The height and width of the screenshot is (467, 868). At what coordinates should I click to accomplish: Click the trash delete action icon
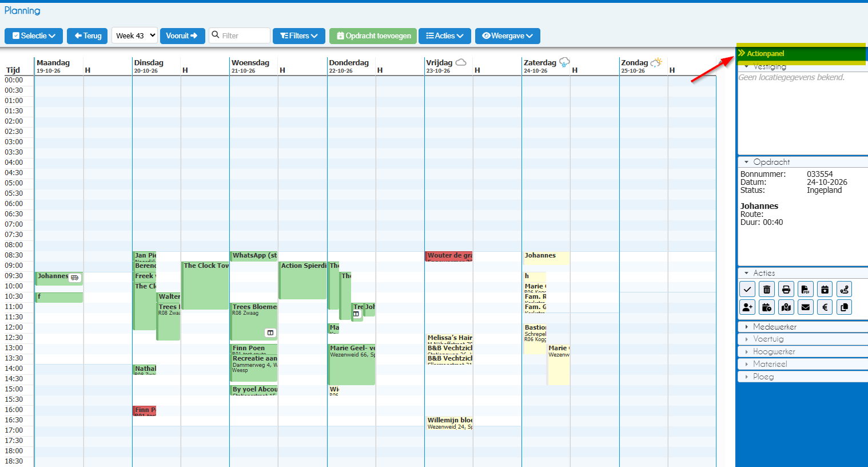click(767, 289)
